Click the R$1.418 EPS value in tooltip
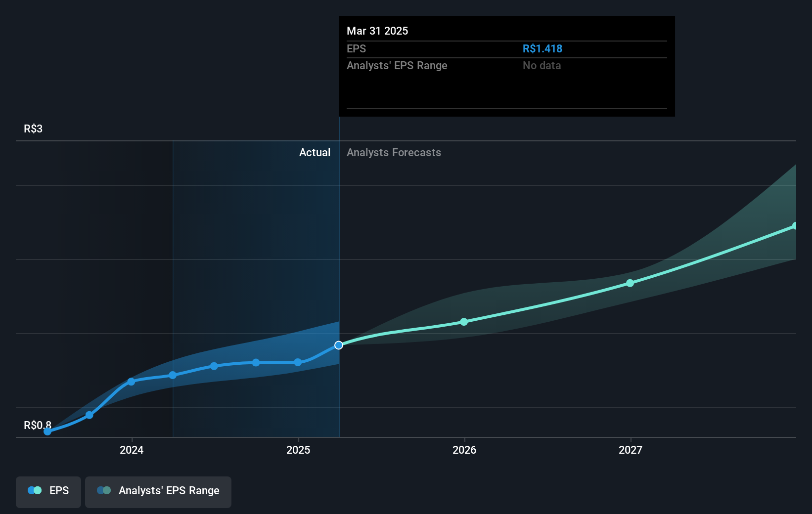This screenshot has height=514, width=812. [x=542, y=48]
